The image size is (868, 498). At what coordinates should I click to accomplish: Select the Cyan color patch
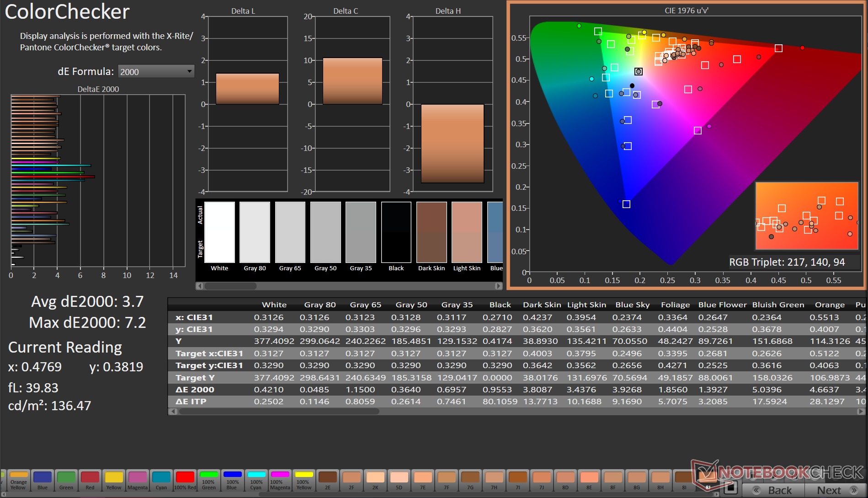[x=161, y=481]
